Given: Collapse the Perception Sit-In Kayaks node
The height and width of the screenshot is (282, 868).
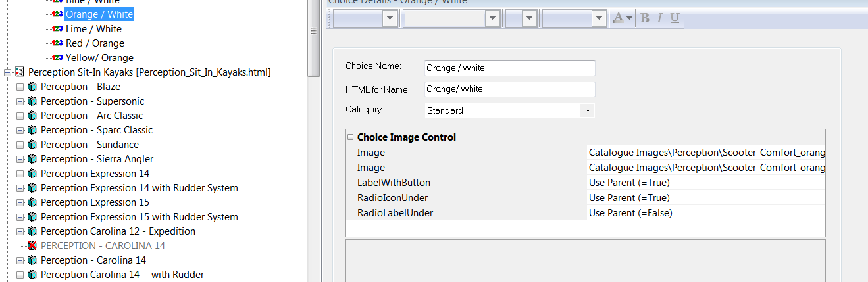Looking at the screenshot, I should click(7, 72).
